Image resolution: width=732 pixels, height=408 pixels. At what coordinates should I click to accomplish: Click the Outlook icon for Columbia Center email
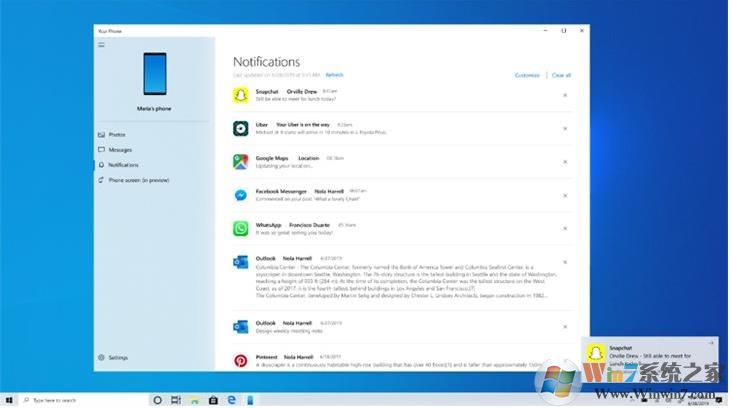pos(241,262)
